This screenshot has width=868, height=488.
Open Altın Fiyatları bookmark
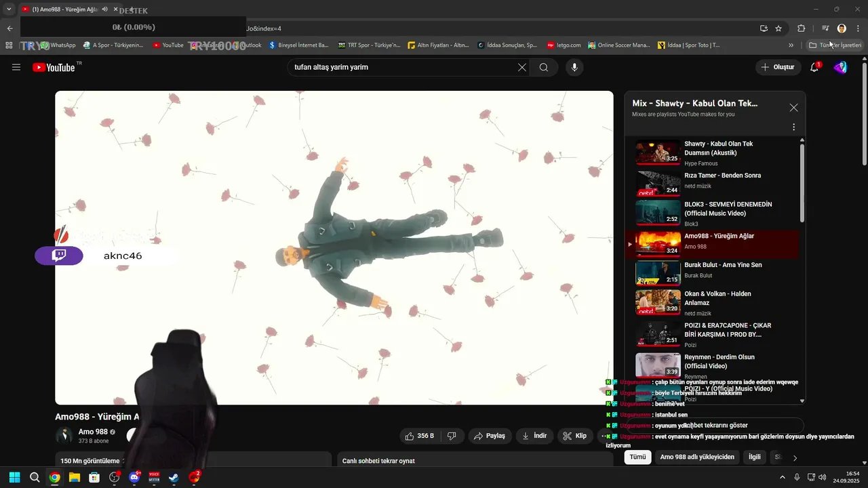click(438, 45)
